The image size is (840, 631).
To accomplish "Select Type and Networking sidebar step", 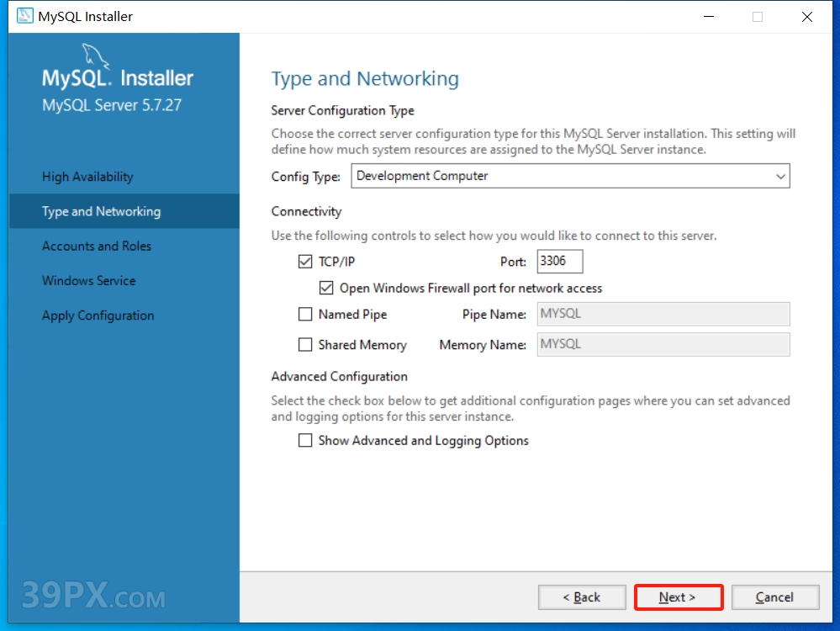I will coord(101,211).
